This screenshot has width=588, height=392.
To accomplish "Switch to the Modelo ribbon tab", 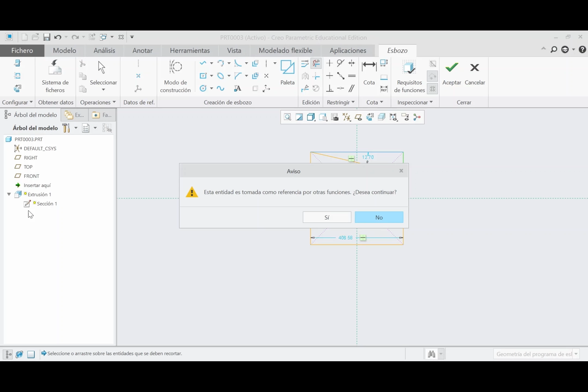I will pos(65,50).
